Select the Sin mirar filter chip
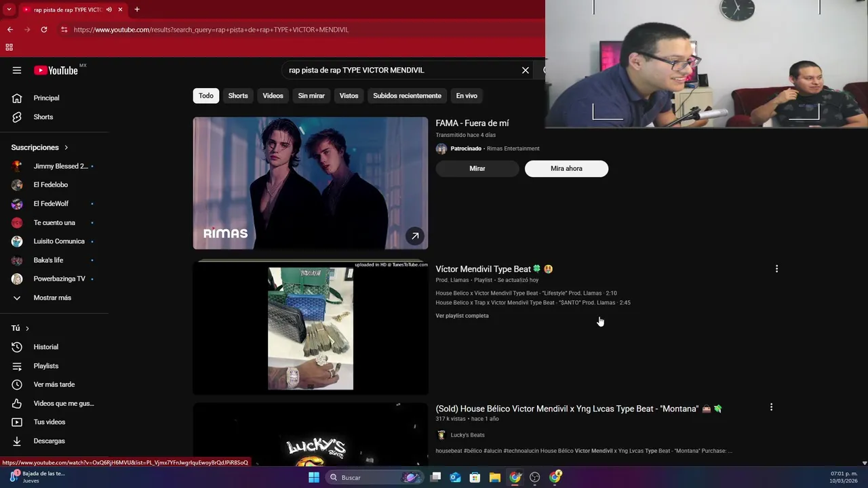 [311, 96]
